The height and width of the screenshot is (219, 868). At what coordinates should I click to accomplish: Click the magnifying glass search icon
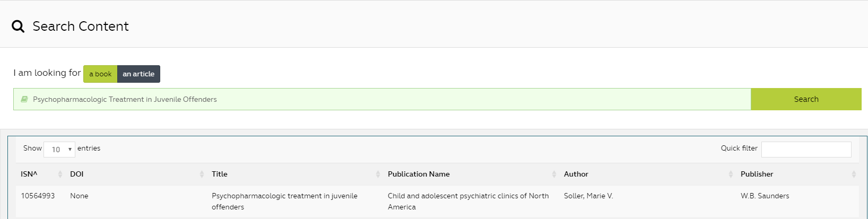pos(18,27)
